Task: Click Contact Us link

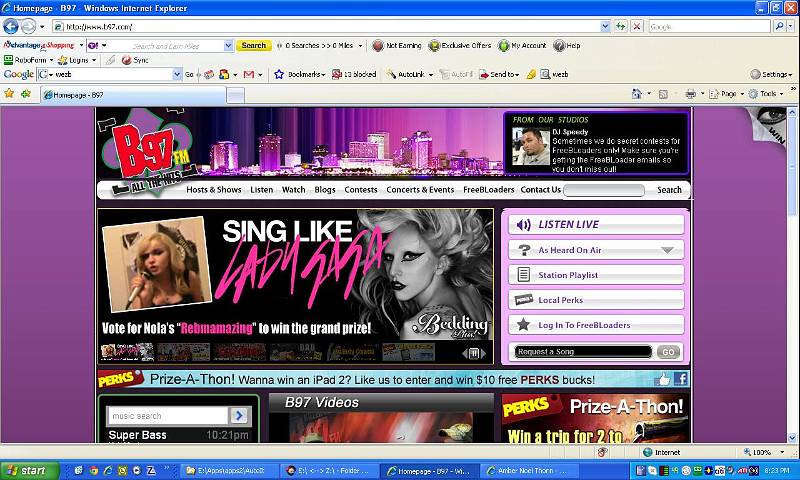Action: coord(540,190)
